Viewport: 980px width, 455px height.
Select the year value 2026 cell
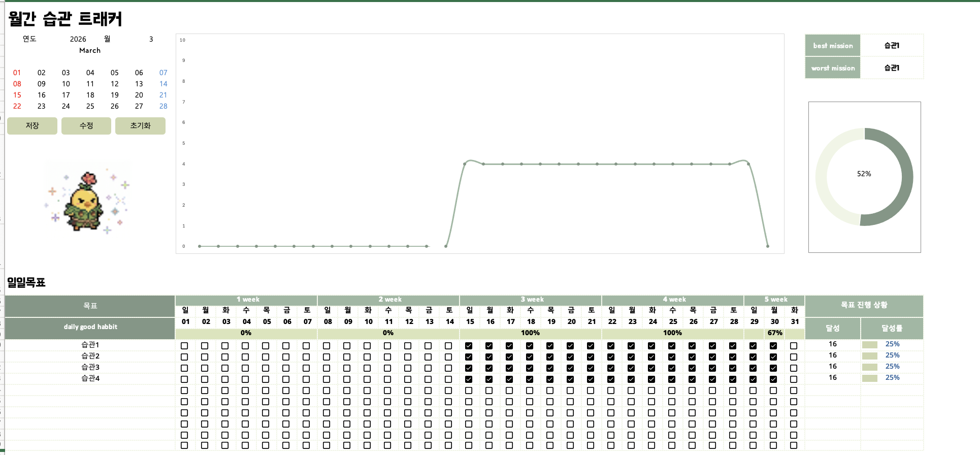coord(78,39)
